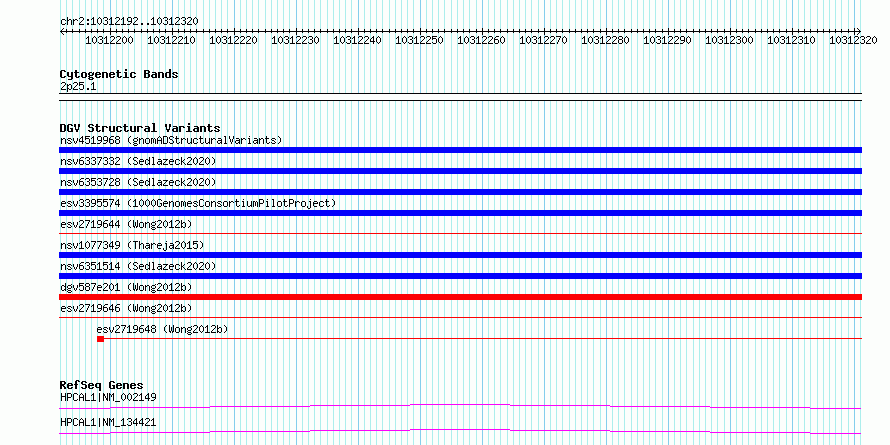
Task: Select the blue bar under esv3395574
Action: [x=460, y=213]
